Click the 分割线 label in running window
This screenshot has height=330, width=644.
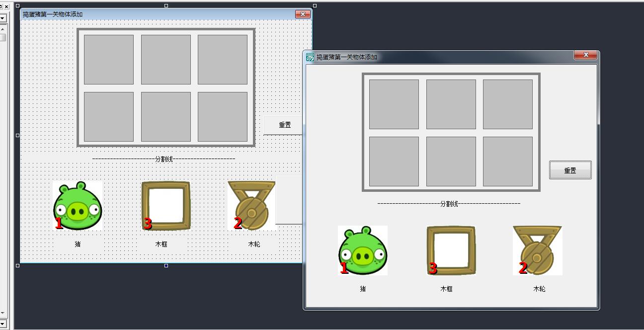449,204
